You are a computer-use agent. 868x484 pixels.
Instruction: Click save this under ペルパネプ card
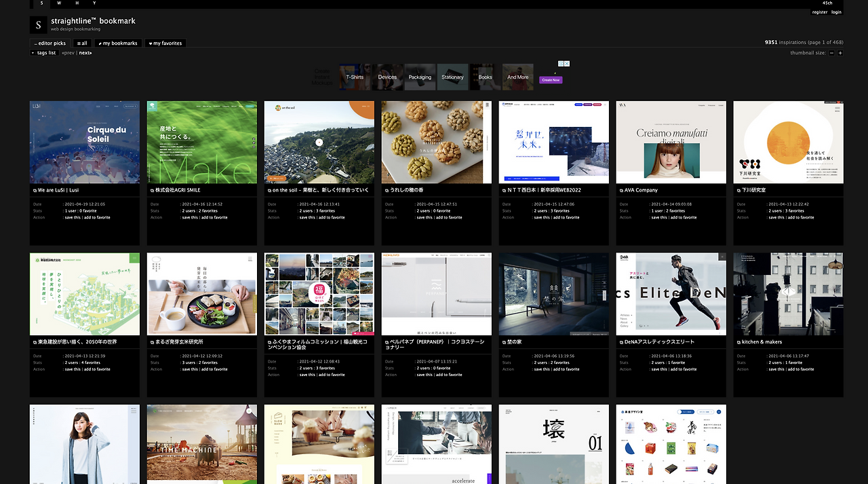425,375
